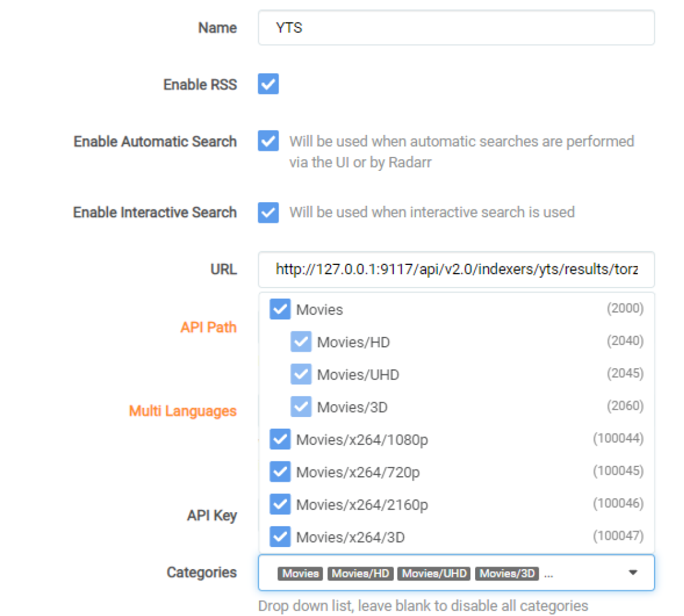
Task: Click the orange Multi Languages label
Action: click(x=183, y=411)
